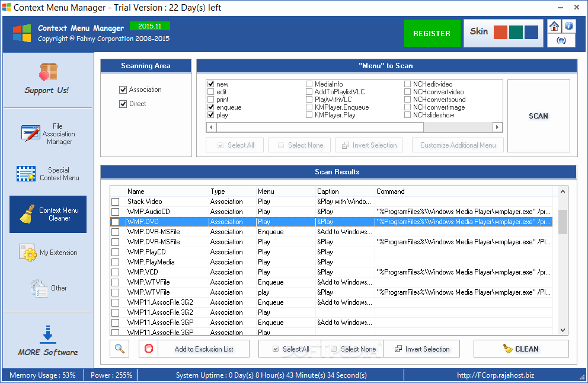Image resolution: width=588 pixels, height=383 pixels.
Task: Click the SCAN button
Action: pyautogui.click(x=538, y=116)
